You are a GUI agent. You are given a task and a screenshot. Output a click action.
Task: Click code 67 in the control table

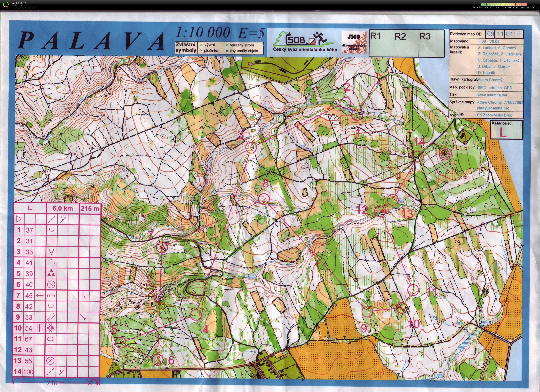pos(29,339)
